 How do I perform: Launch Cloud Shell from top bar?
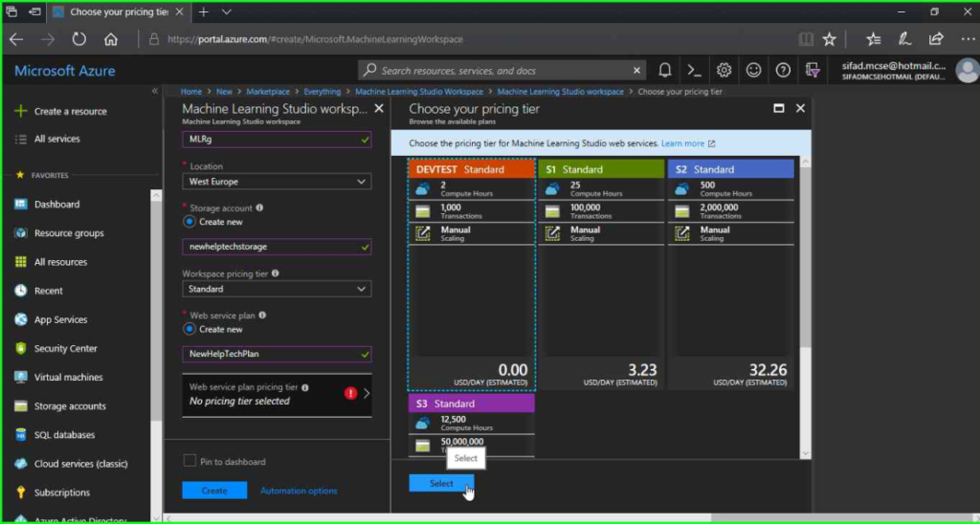coord(695,70)
